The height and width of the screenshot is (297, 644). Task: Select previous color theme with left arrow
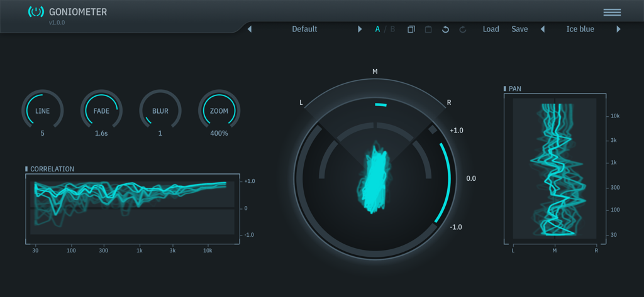pyautogui.click(x=543, y=30)
